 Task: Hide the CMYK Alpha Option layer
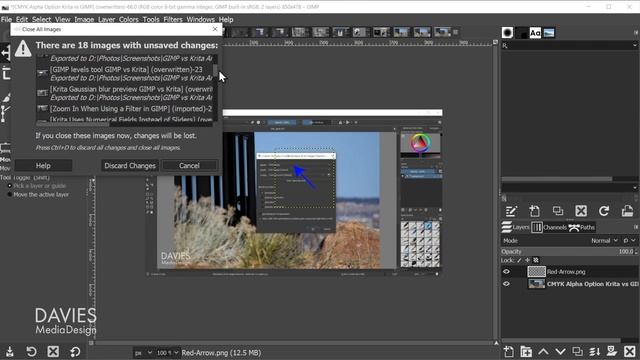point(507,284)
